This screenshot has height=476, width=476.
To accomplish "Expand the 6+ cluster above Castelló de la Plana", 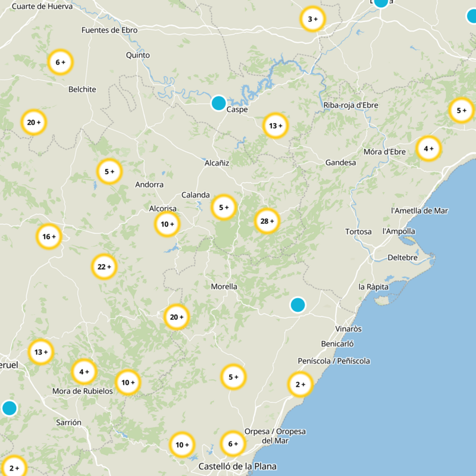I will coord(233,444).
